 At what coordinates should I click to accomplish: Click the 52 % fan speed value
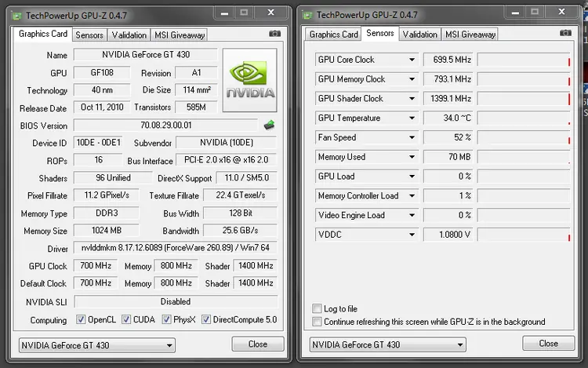[448, 137]
